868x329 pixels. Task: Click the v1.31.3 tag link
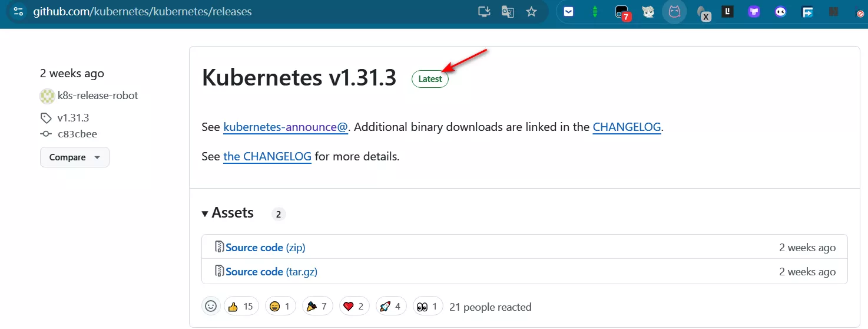coord(73,117)
